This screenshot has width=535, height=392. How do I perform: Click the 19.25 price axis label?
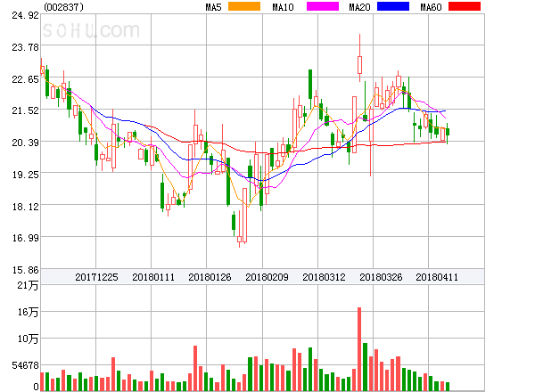pos(25,175)
